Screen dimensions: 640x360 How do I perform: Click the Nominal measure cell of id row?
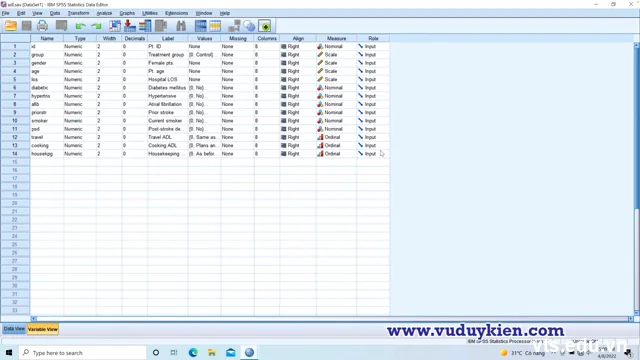click(336, 47)
